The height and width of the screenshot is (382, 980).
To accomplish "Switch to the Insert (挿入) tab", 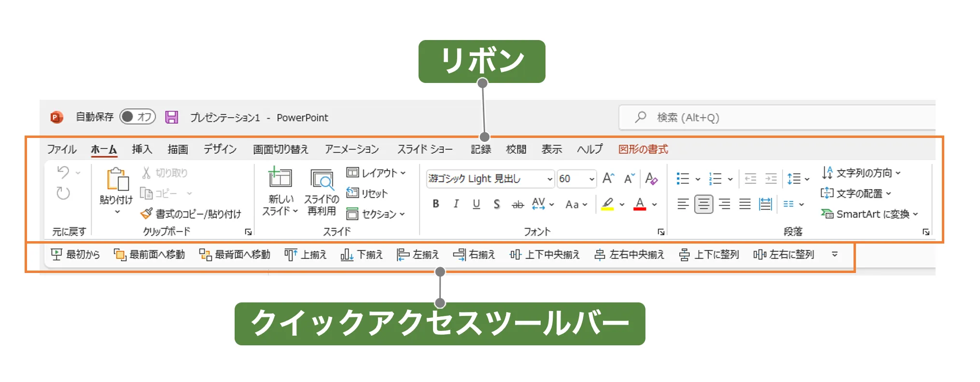I will (x=142, y=149).
